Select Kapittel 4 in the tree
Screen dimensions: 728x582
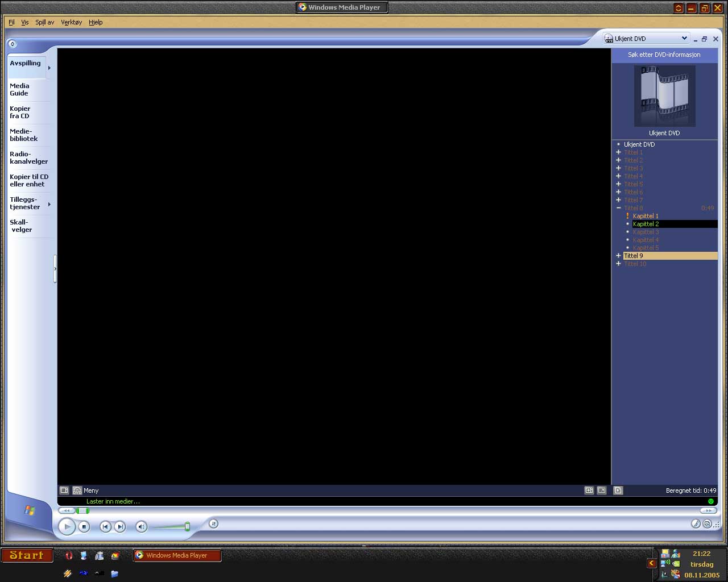coord(646,240)
